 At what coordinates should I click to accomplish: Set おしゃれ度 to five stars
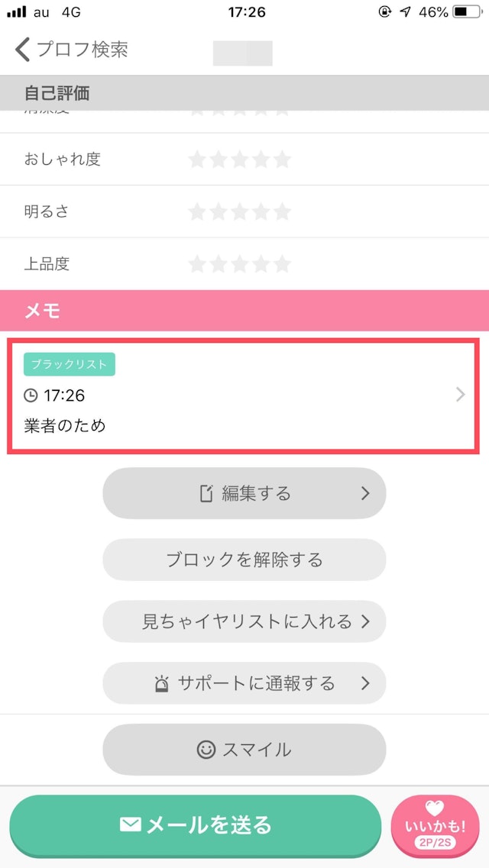click(x=283, y=160)
